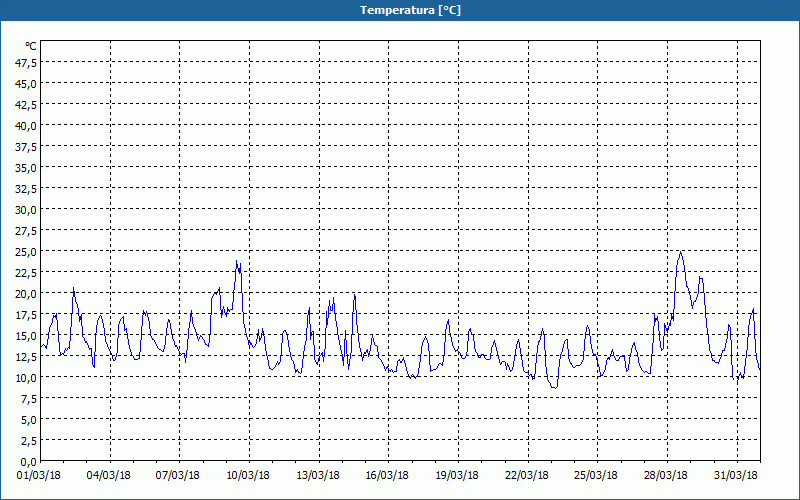Click the 04/03/18 date label
The image size is (800, 500).
point(109,476)
